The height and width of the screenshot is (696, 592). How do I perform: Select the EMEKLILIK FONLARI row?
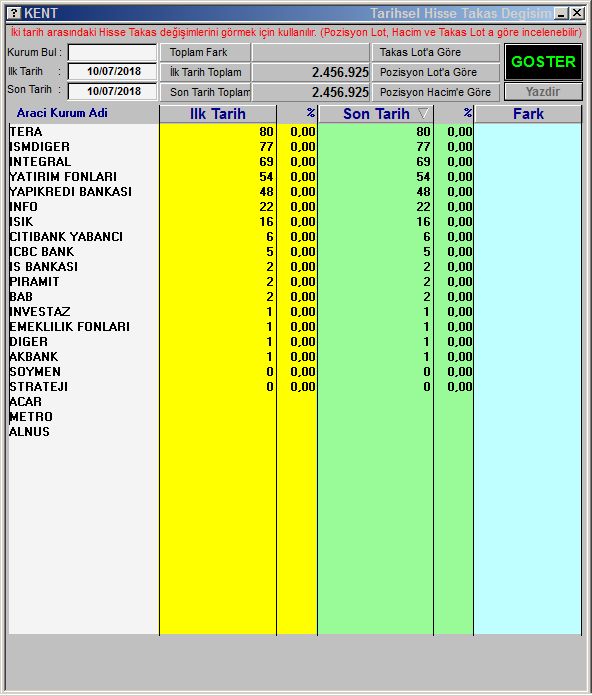click(295, 327)
